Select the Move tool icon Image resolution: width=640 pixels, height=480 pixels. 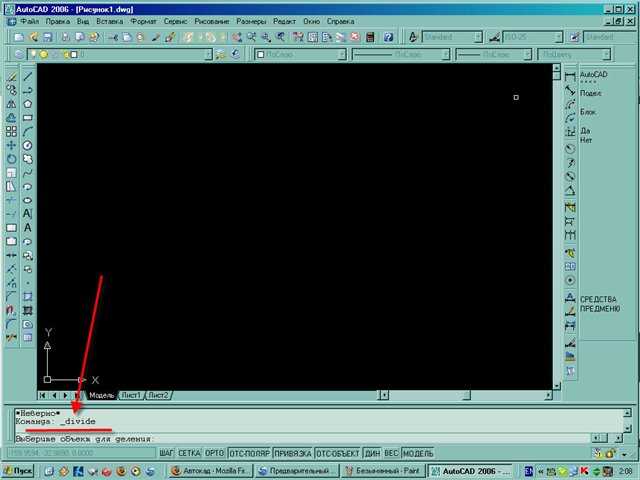(11, 145)
